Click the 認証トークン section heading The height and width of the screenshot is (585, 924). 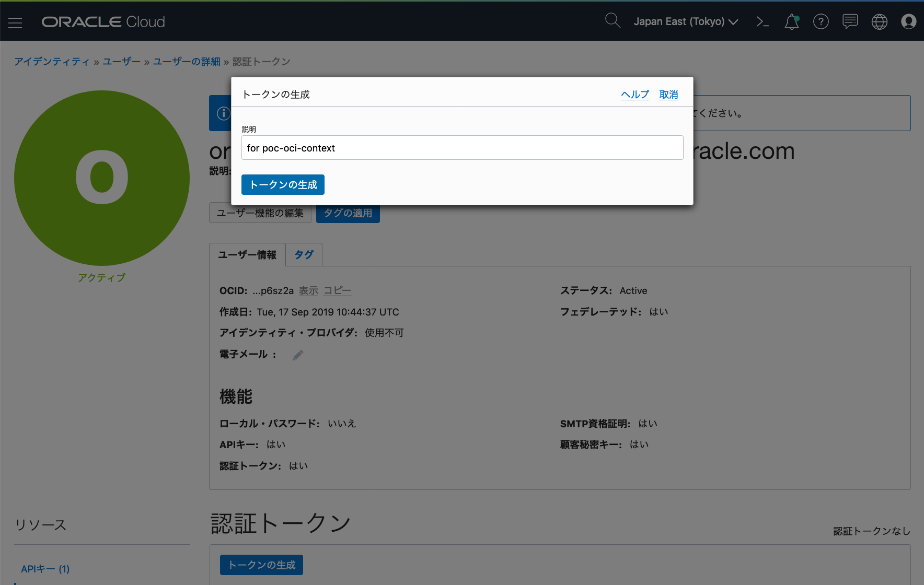point(281,523)
